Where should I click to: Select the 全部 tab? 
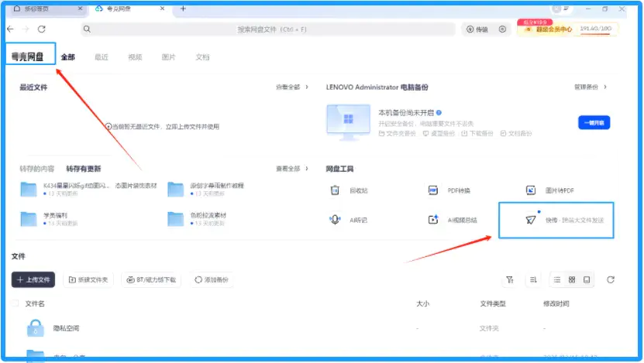click(x=67, y=57)
